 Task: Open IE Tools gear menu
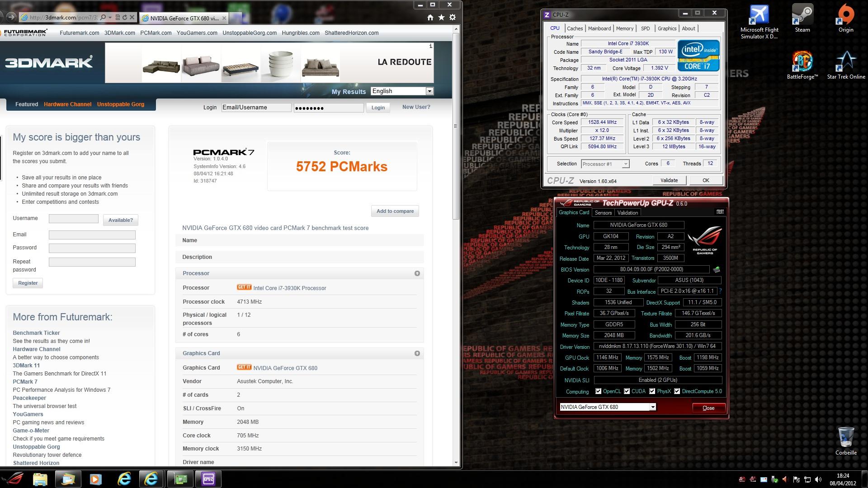tap(453, 18)
